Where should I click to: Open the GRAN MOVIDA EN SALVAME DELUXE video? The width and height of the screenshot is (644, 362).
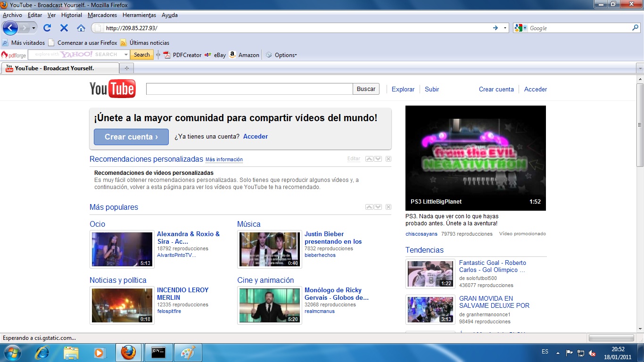494,302
